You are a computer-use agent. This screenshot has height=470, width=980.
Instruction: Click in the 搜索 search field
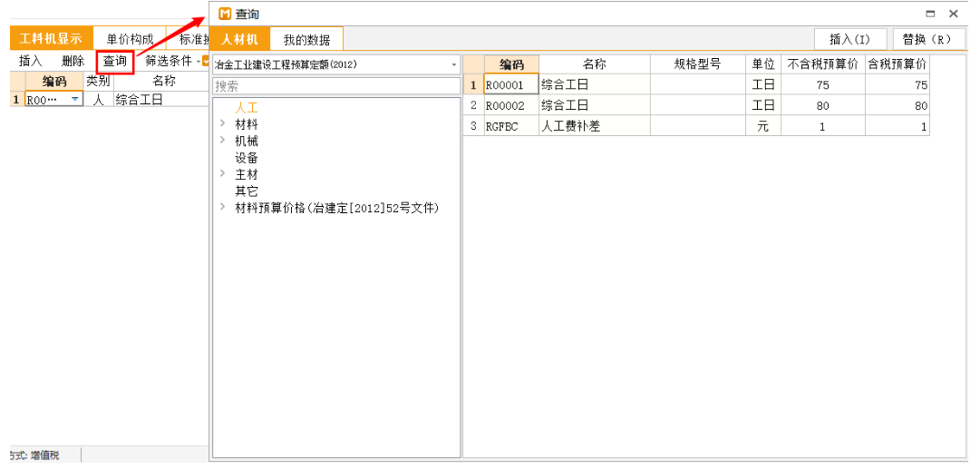pyautogui.click(x=336, y=86)
